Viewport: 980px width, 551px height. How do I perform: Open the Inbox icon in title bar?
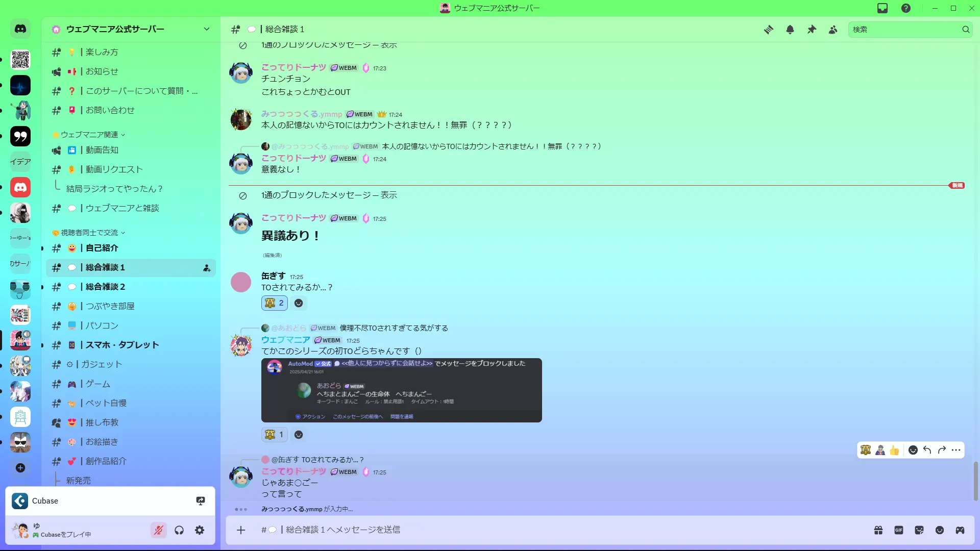883,8
